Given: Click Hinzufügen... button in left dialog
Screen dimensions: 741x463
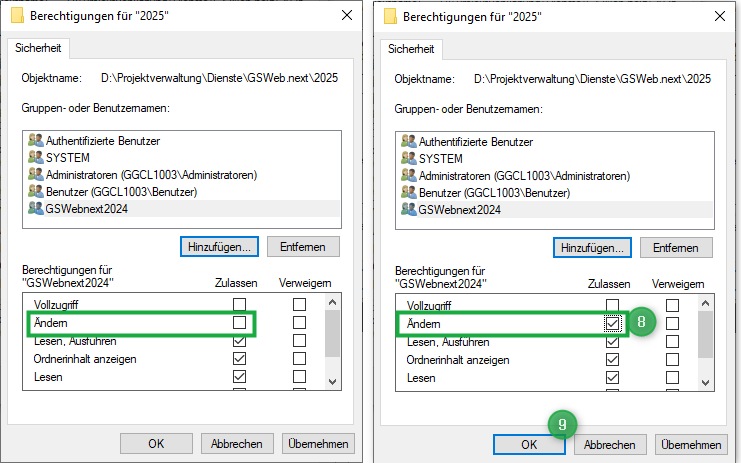Looking at the screenshot, I should coord(219,247).
